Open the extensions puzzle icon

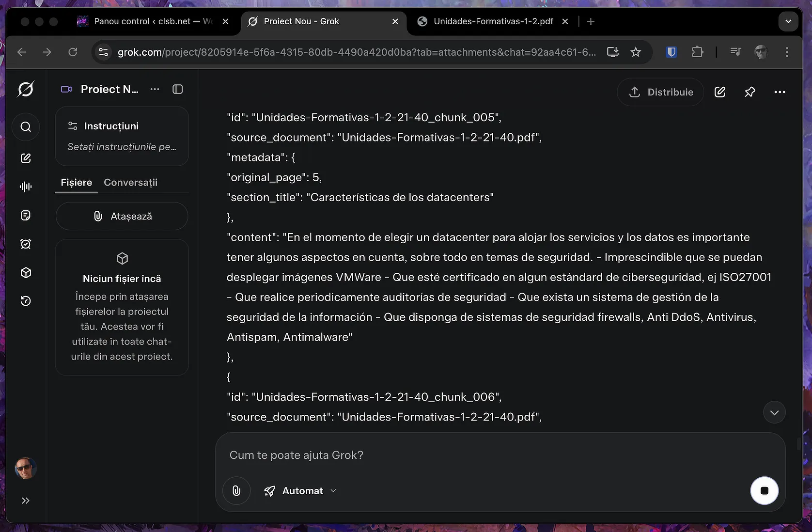[697, 52]
